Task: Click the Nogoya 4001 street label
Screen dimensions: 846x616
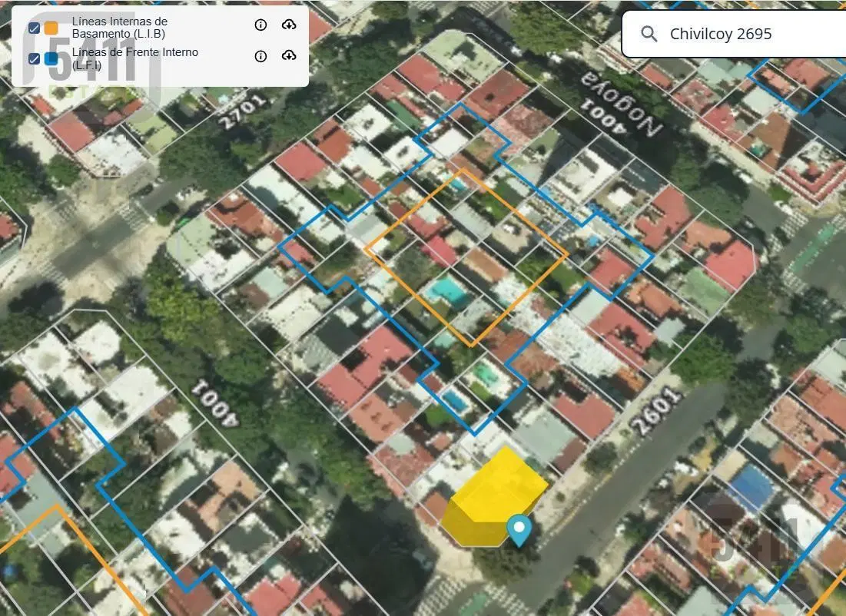Action: (622, 106)
